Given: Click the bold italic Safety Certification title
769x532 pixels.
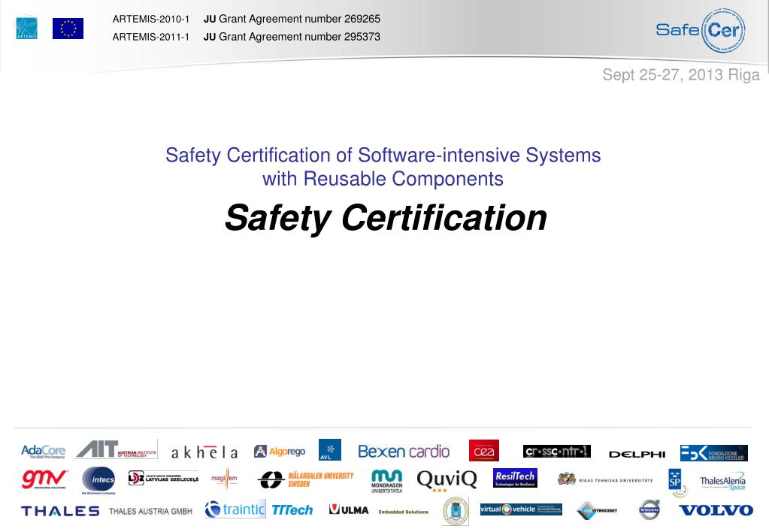Looking at the screenshot, I should [386, 218].
